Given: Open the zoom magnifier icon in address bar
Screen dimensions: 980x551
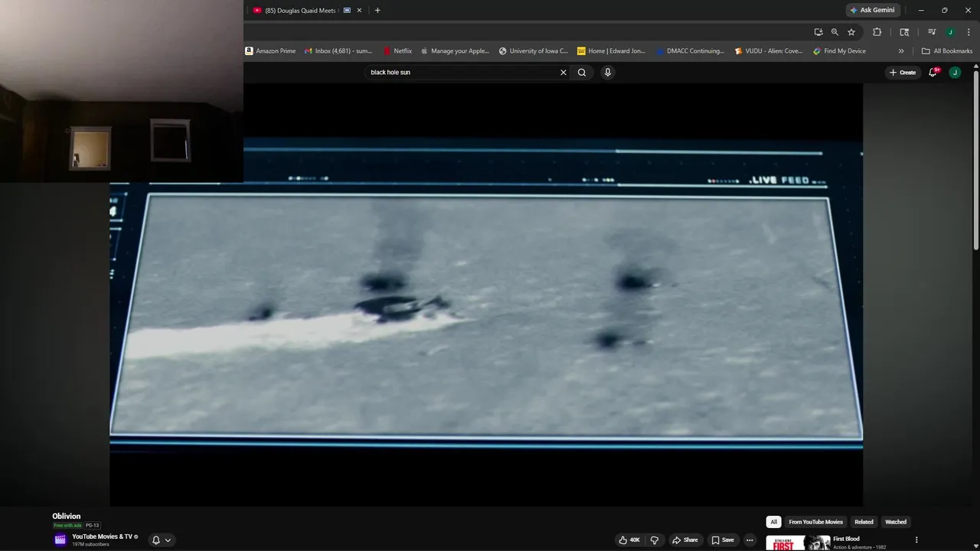Looking at the screenshot, I should [x=835, y=32].
